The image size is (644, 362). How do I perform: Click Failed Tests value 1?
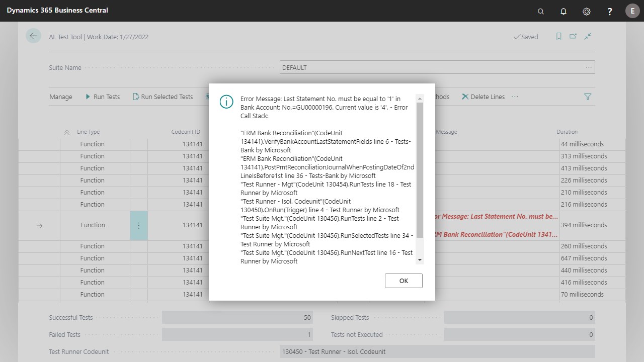pyautogui.click(x=237, y=334)
